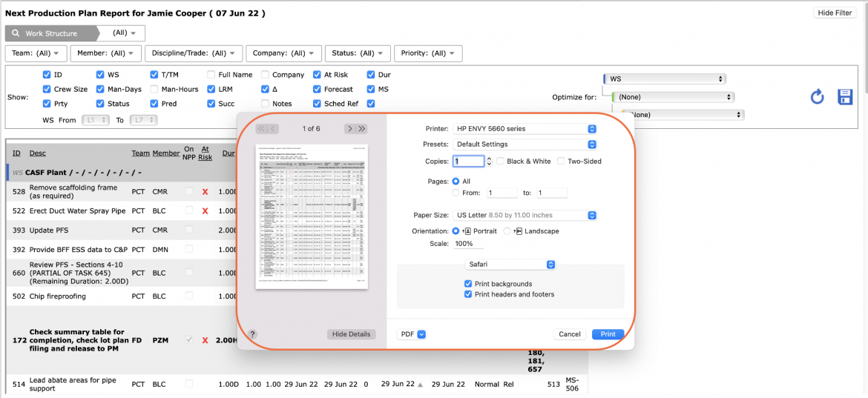Go to next page in print preview
The image size is (868, 398).
click(x=350, y=129)
